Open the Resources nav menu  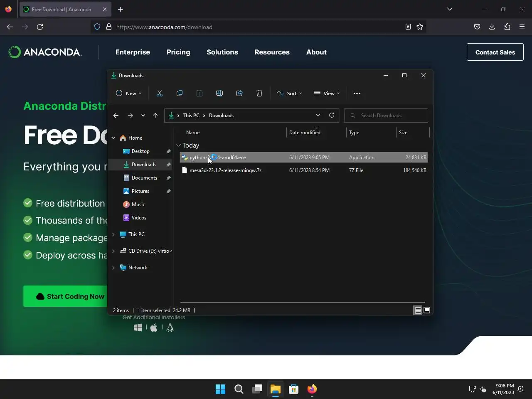tap(272, 52)
